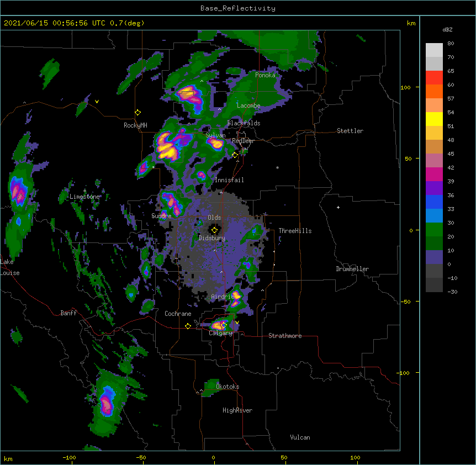Select the yellow diamond marker above RockyMH
Screen dimensions: 476x465
(138, 113)
